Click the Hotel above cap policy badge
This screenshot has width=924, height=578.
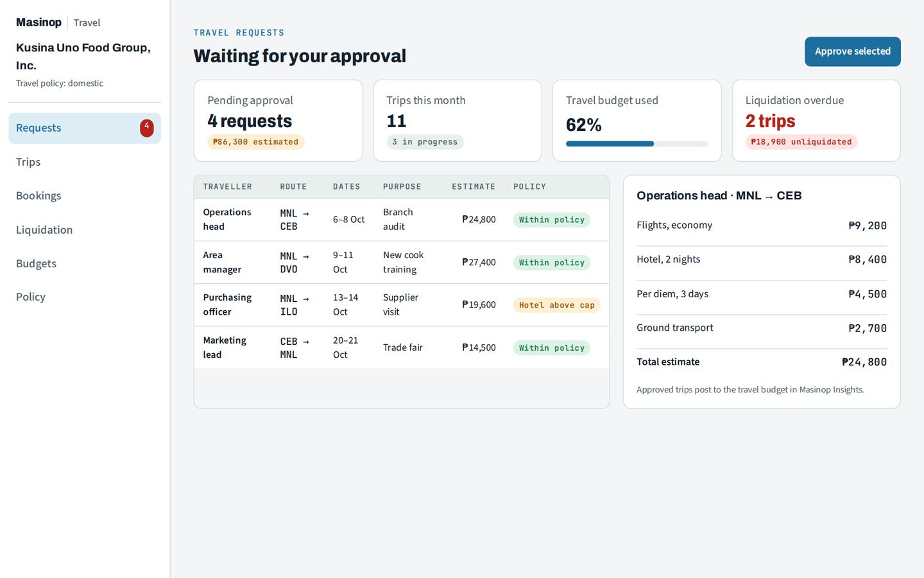(x=557, y=305)
